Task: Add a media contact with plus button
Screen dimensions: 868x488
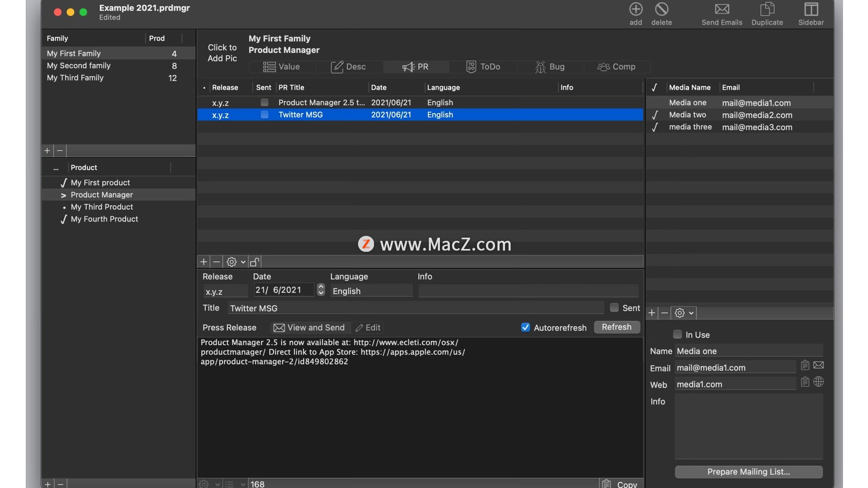Action: [x=651, y=313]
